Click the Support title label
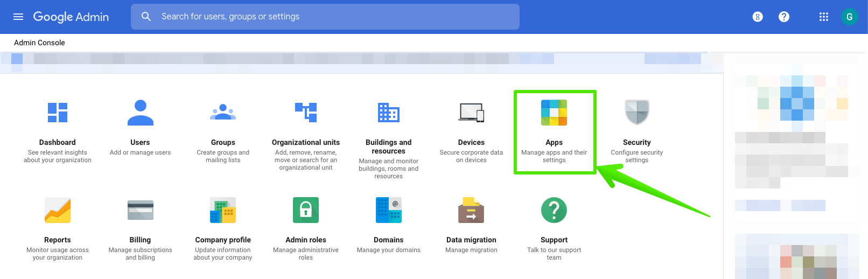 click(x=554, y=240)
